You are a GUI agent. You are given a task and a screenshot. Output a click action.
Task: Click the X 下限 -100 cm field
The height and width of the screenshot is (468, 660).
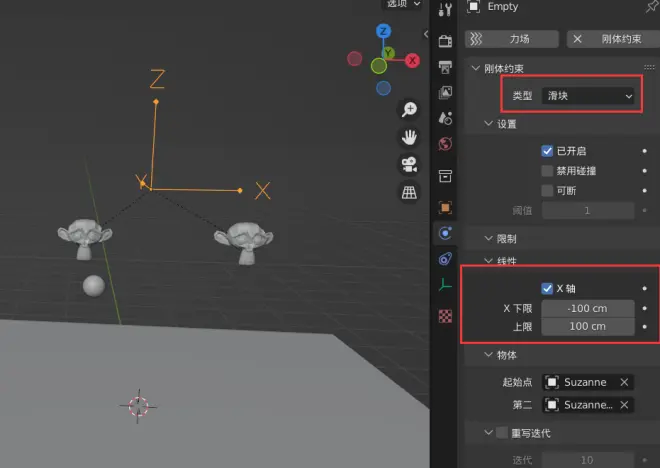tap(588, 308)
